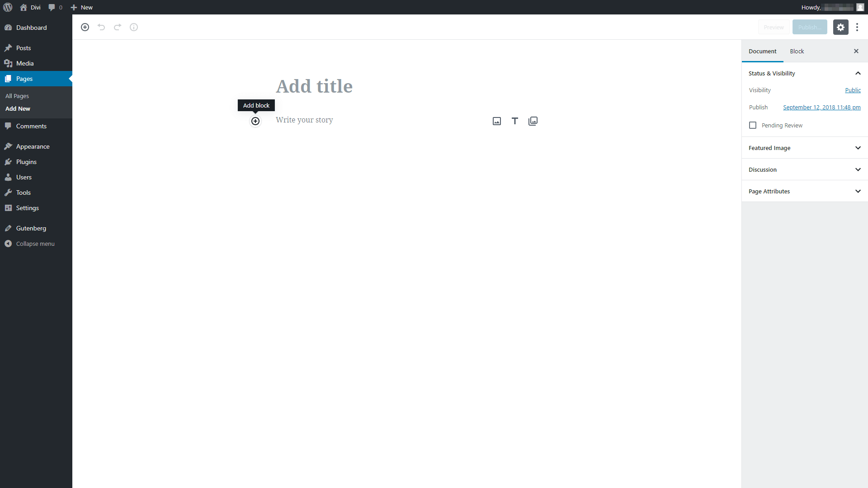Click the undo arrow icon
This screenshot has width=868, height=488.
pos(102,27)
